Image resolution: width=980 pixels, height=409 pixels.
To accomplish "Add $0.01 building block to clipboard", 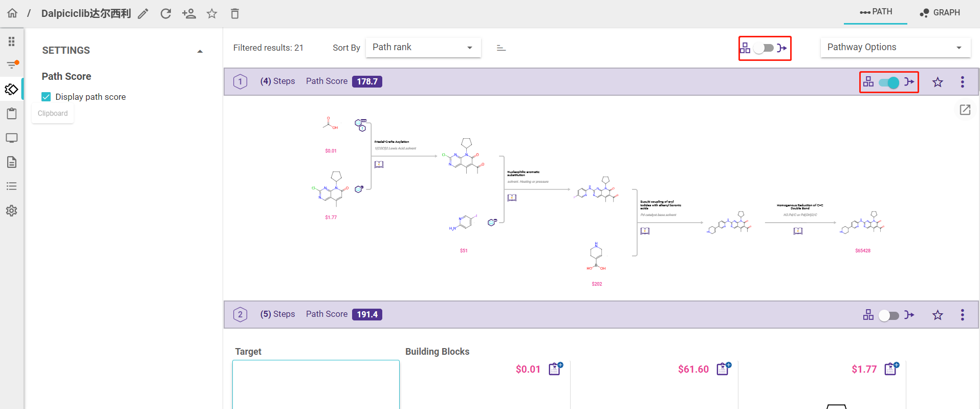I will tap(556, 369).
